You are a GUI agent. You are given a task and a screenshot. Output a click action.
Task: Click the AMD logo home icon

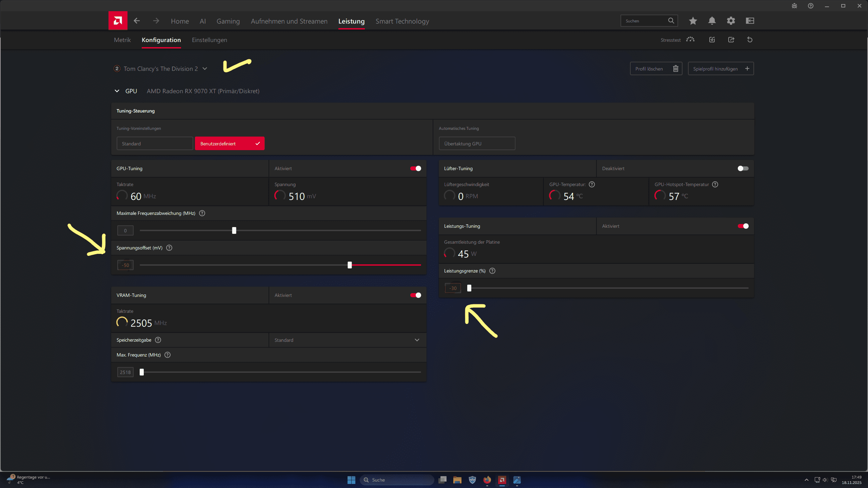(x=118, y=21)
